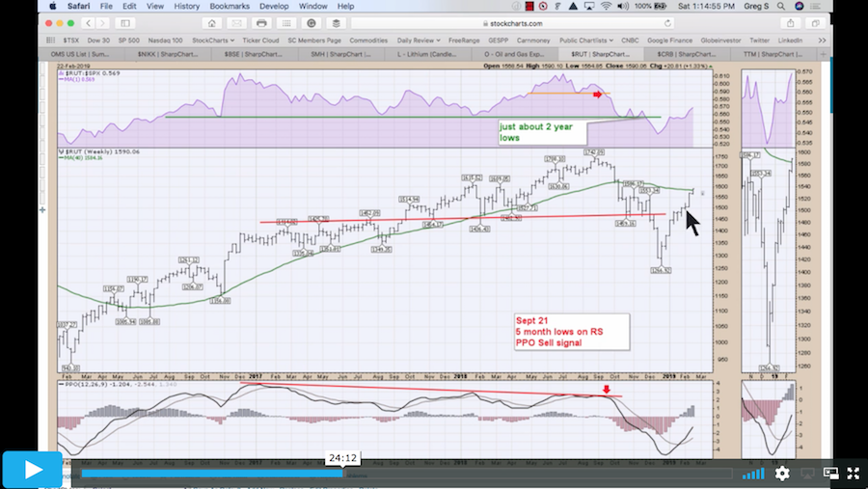Open $TSX bookmark
Viewport: 868px width, 489px height.
point(70,41)
